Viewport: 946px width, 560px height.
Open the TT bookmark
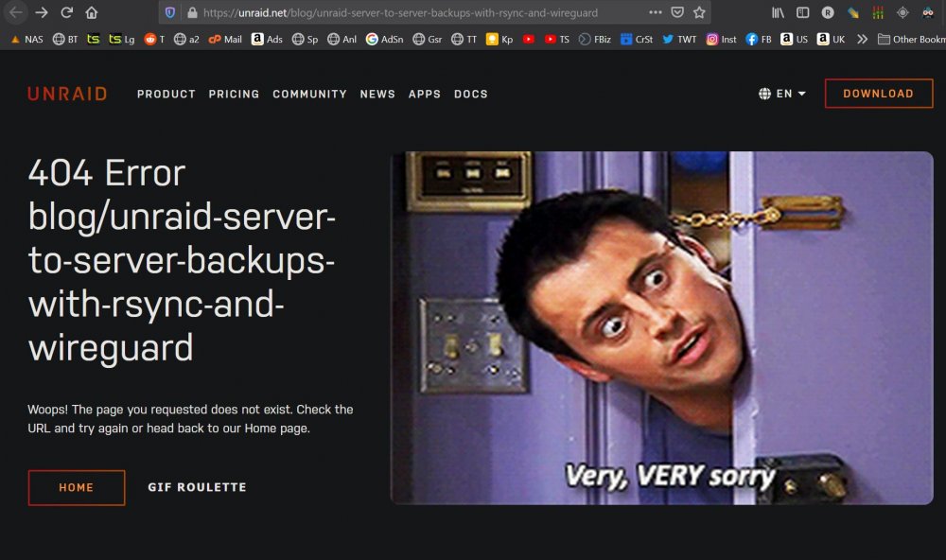click(x=464, y=39)
